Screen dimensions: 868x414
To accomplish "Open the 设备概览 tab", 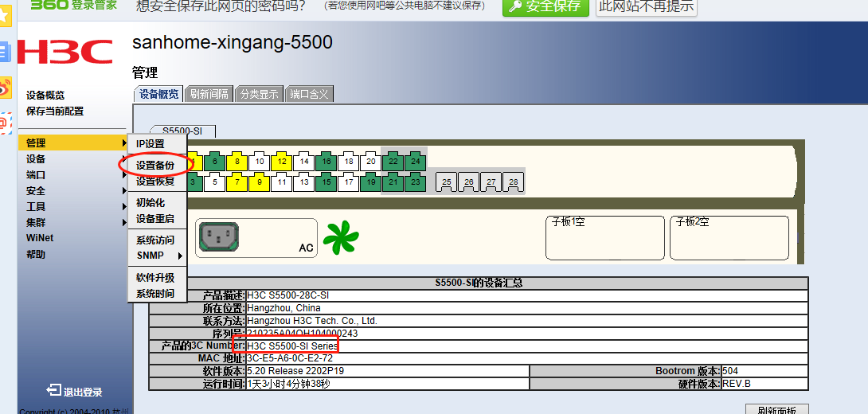I will tap(159, 93).
